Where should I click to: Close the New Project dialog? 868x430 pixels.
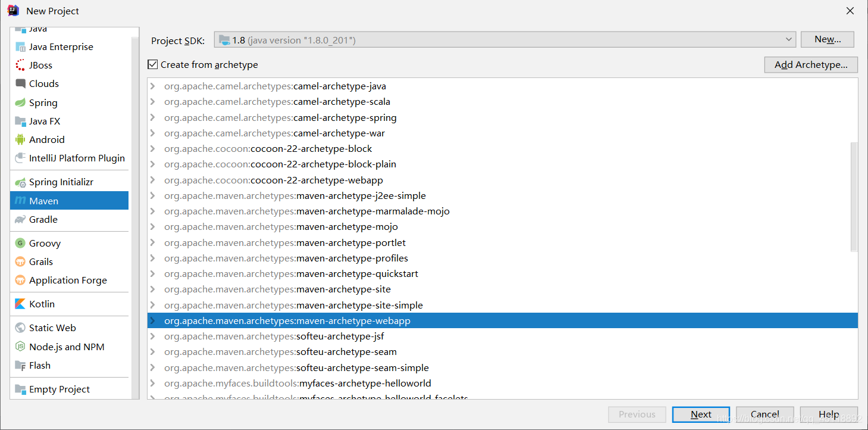point(851,11)
